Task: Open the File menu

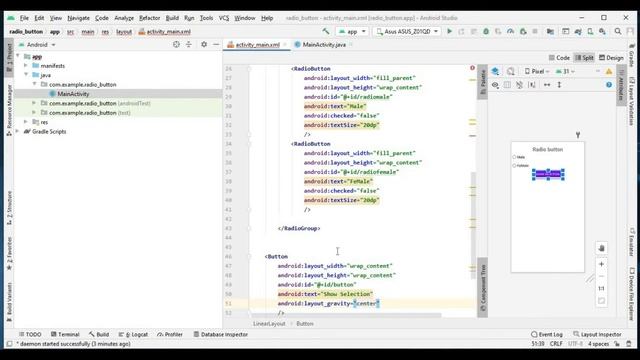Action: [x=24, y=18]
